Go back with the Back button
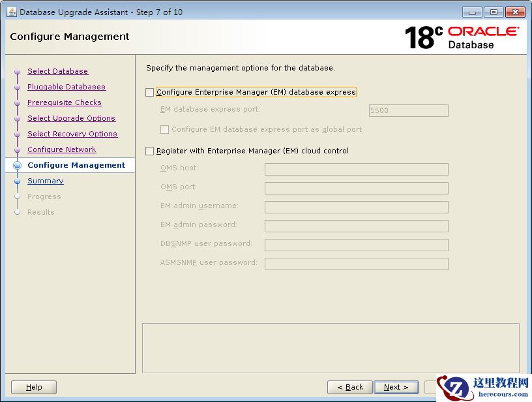Image resolution: width=532 pixels, height=402 pixels. 350,387
